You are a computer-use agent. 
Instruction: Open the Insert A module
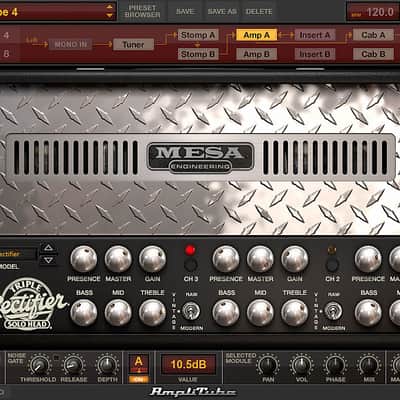click(x=315, y=35)
